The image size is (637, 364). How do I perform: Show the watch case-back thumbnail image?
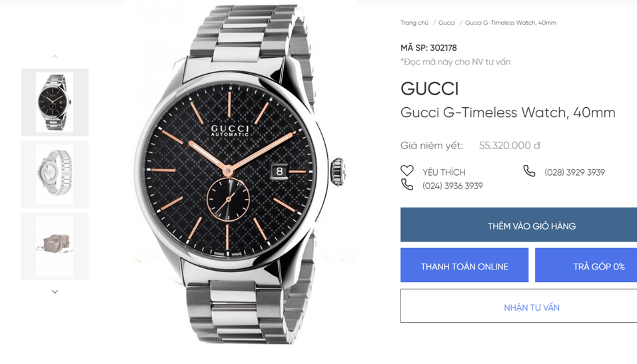click(55, 174)
